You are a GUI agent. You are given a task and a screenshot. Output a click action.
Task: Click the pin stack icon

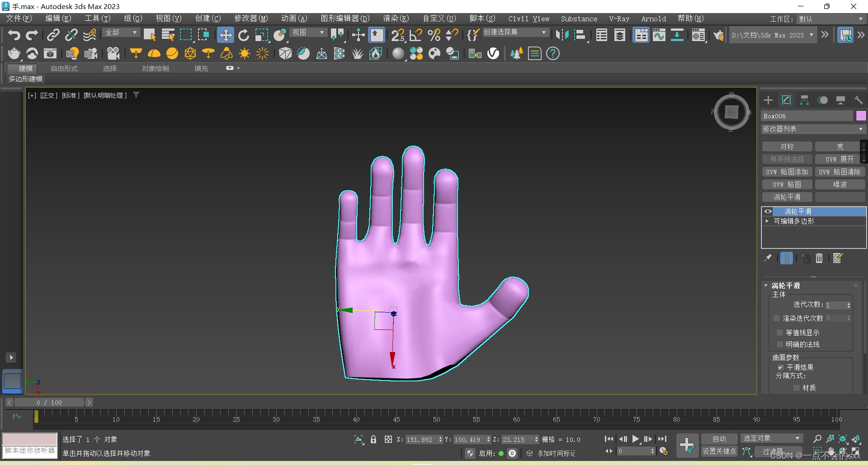[x=768, y=258]
